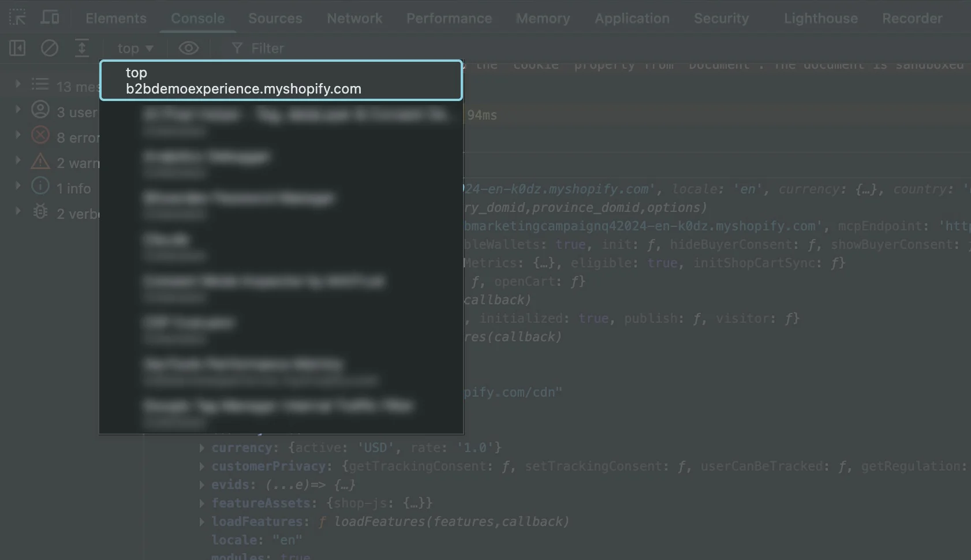
Task: Switch to the Elements tab
Action: 116,18
